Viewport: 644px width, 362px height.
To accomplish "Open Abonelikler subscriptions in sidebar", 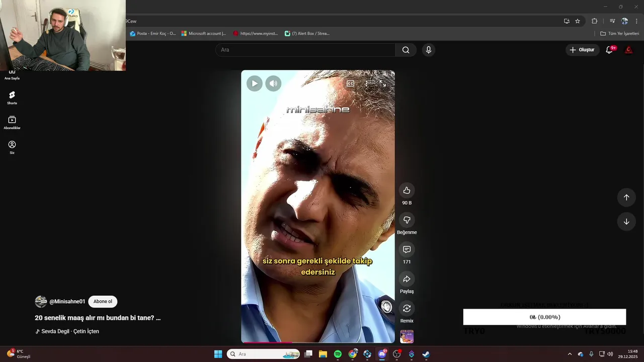I will pyautogui.click(x=12, y=123).
